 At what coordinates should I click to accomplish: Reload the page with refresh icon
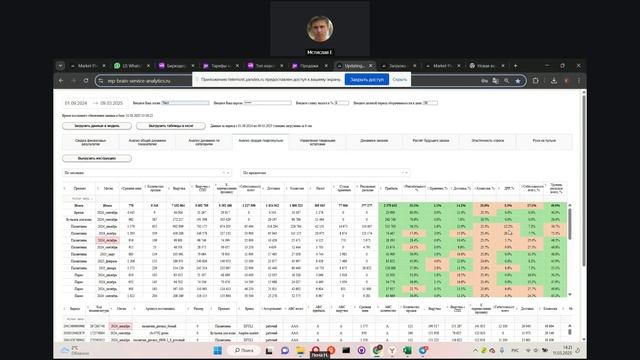86,81
